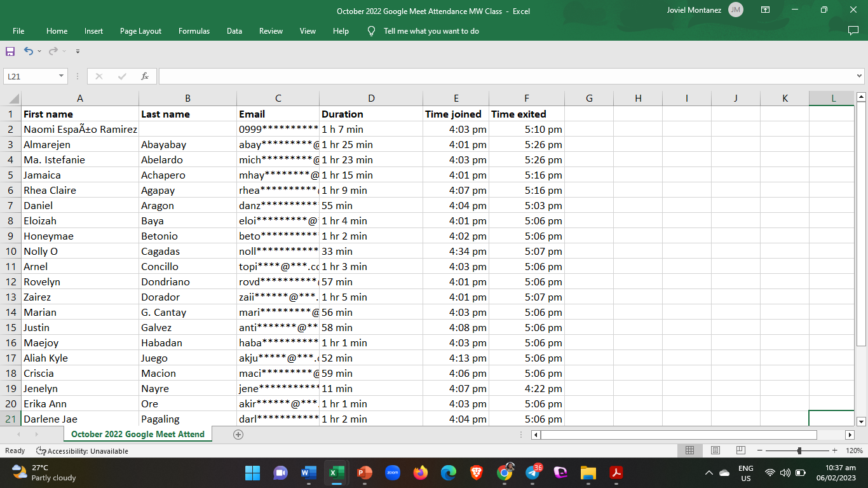Select the Normal view button
The image size is (868, 488).
(x=689, y=451)
